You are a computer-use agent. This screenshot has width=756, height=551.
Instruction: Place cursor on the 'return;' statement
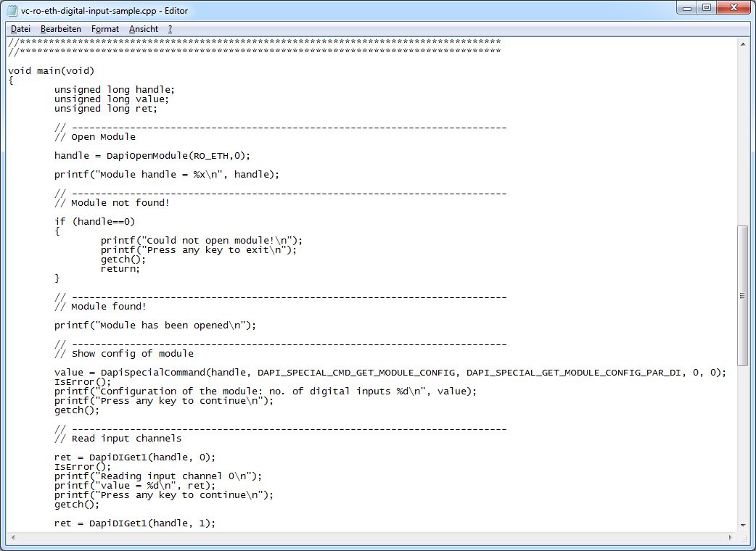120,269
